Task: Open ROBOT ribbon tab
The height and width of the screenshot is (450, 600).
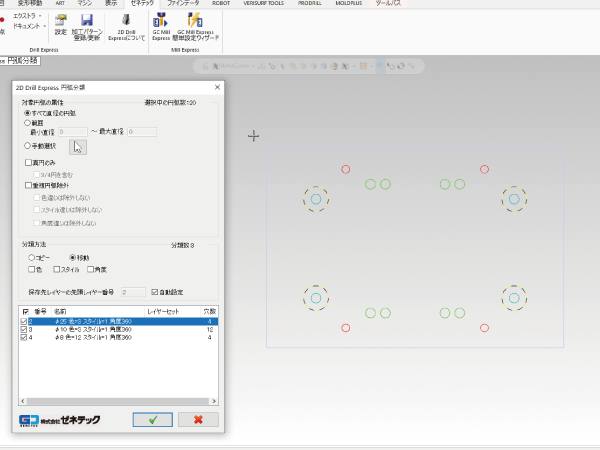Action: [221, 3]
